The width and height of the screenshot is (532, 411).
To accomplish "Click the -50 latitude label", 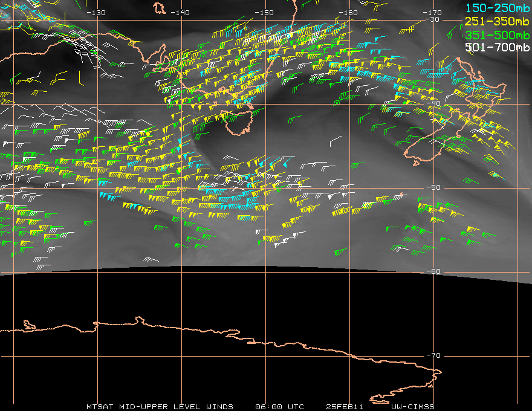I will pyautogui.click(x=433, y=187).
